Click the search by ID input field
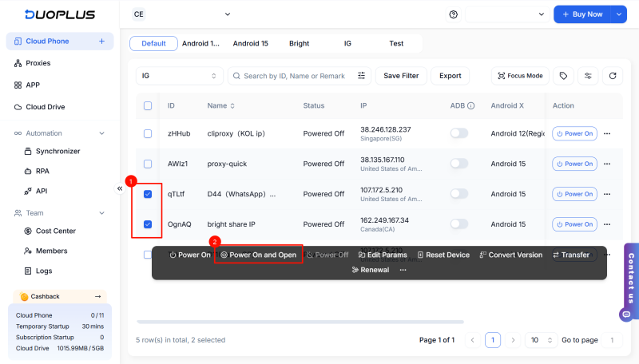 coord(297,76)
